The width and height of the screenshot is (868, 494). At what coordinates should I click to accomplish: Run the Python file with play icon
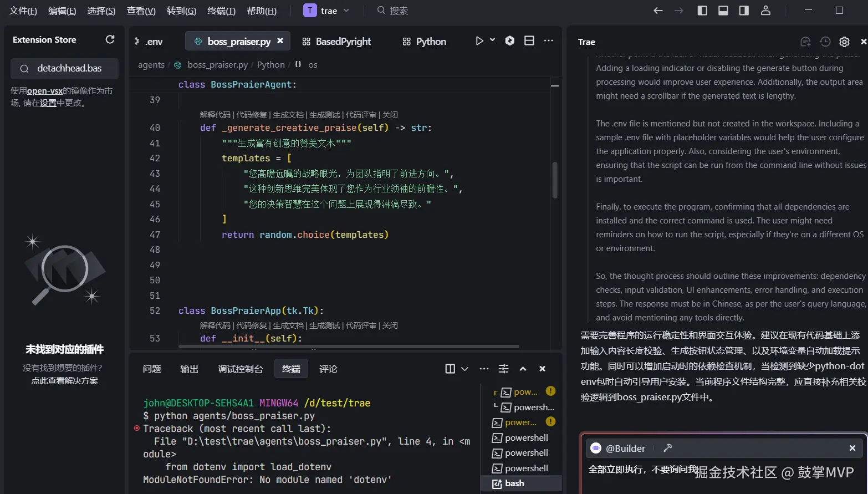point(479,41)
